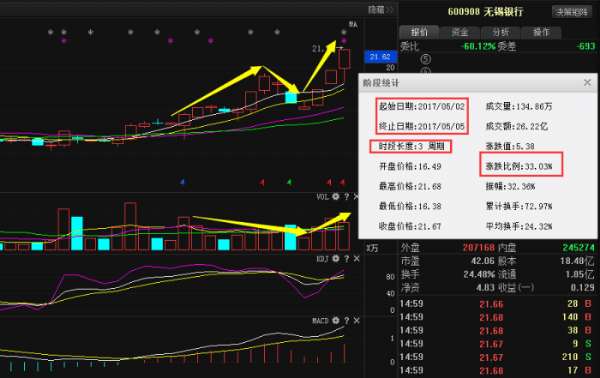Open MACD indicator settings gear
600x378 pixels.
point(336,321)
